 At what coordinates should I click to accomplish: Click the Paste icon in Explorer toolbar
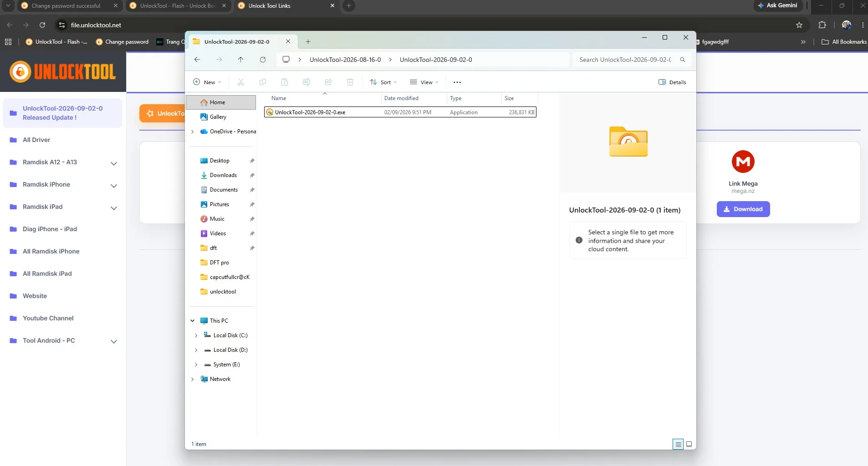coord(285,82)
